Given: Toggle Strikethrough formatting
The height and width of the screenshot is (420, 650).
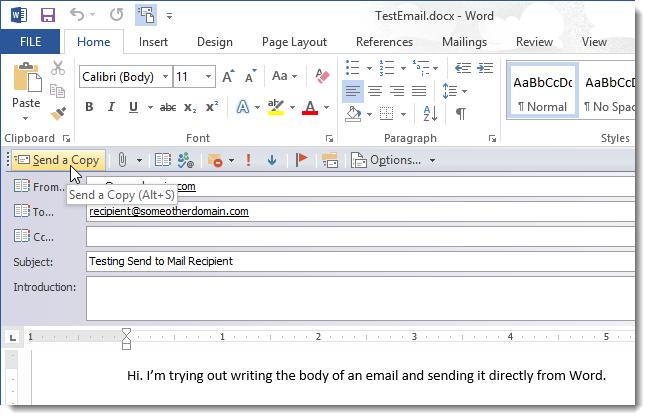Looking at the screenshot, I should [168, 108].
